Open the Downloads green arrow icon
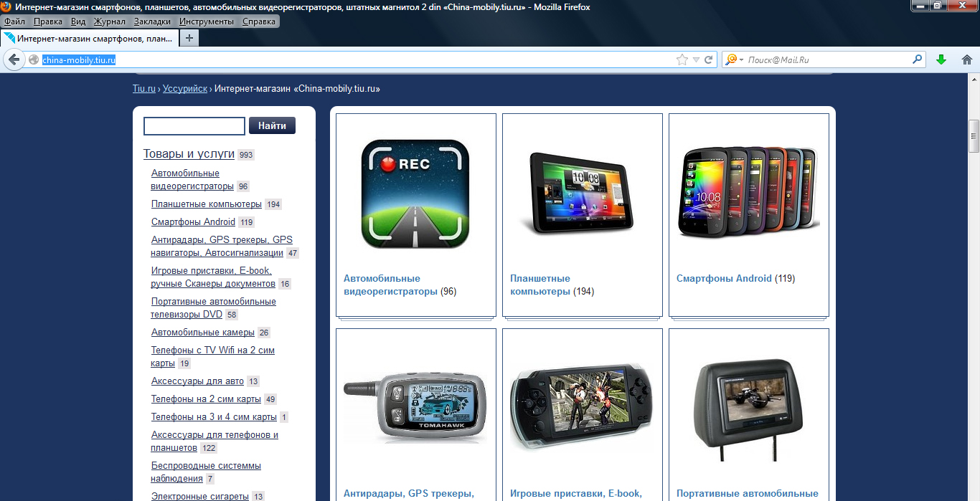Viewport: 980px width, 501px height. tap(941, 60)
